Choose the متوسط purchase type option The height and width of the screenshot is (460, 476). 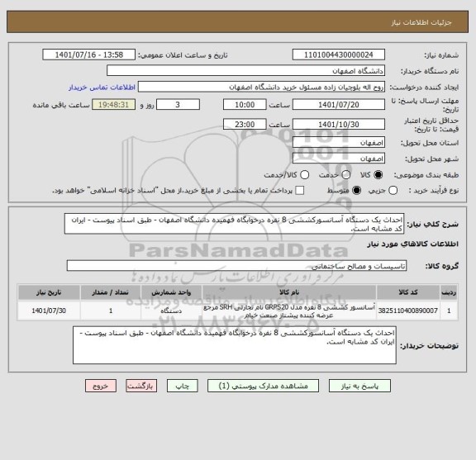click(x=356, y=191)
